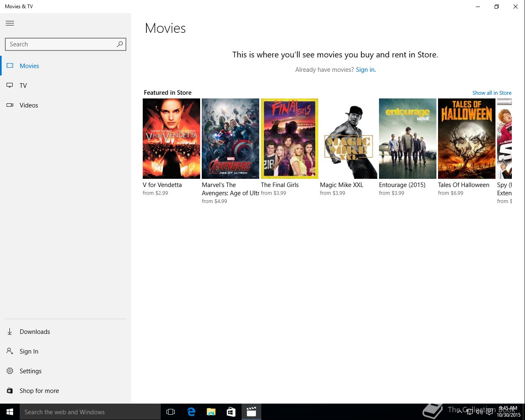Click The Final Girls title text
Image resolution: width=525 pixels, height=420 pixels.
[280, 185]
